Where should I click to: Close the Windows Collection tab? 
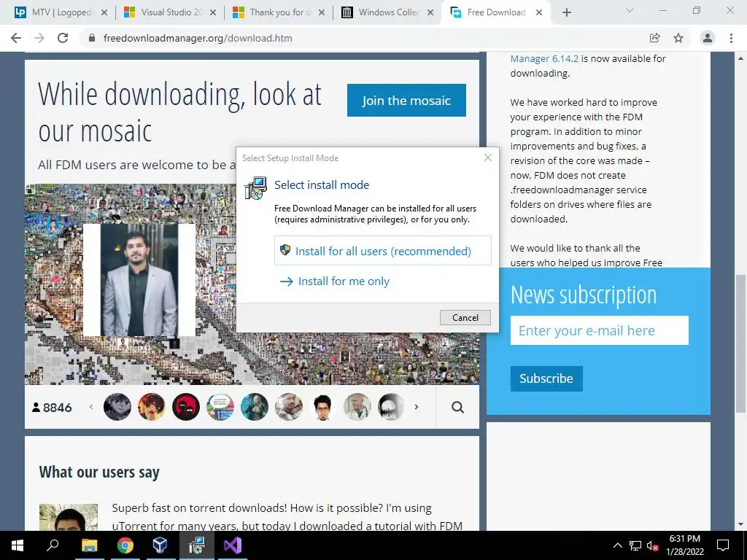(430, 12)
